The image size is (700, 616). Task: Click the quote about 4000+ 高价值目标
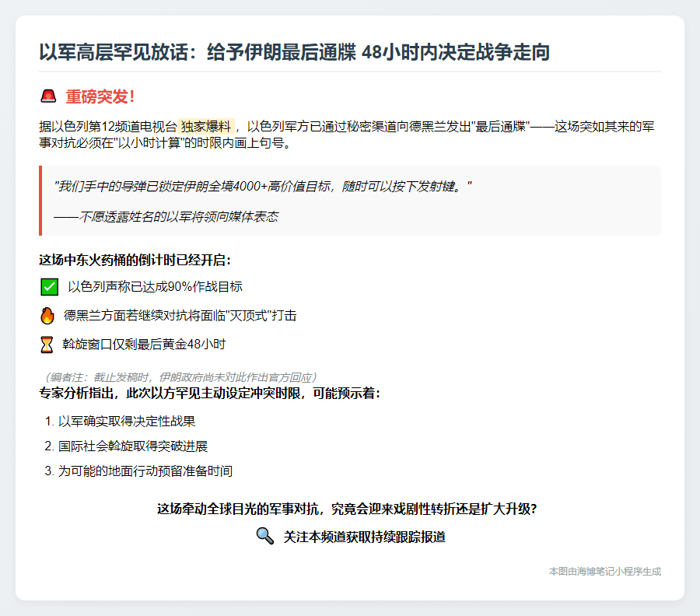pyautogui.click(x=263, y=187)
